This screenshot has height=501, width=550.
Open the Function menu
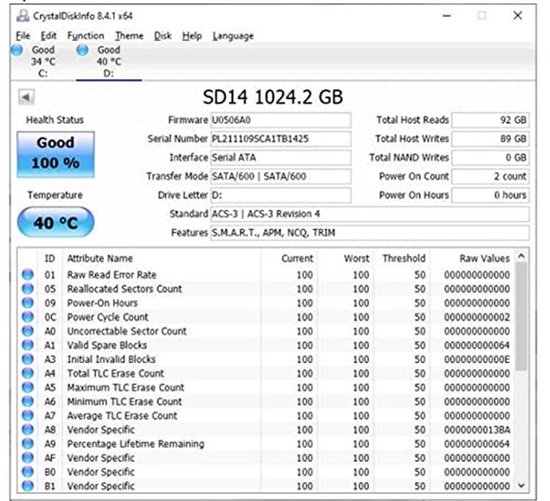pyautogui.click(x=86, y=36)
